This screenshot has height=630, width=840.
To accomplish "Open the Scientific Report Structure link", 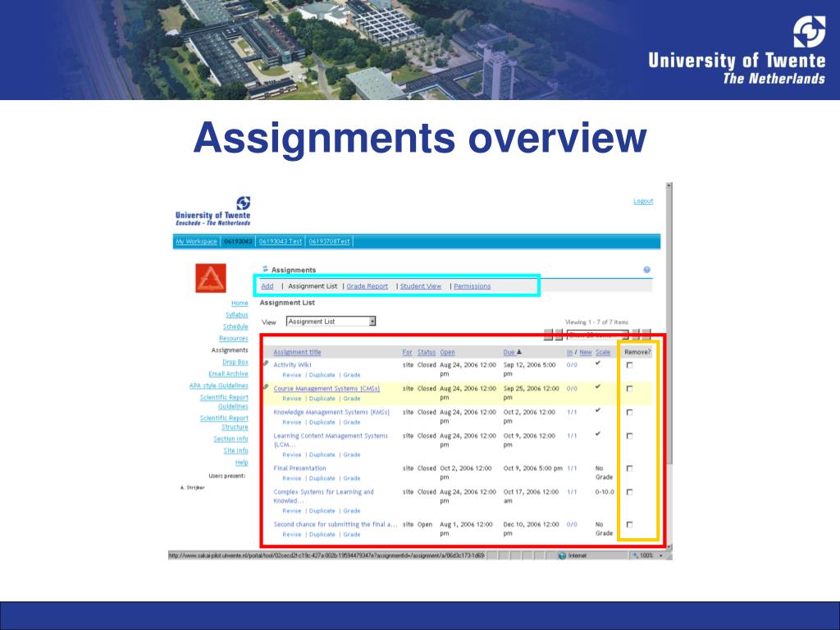I will pos(224,422).
